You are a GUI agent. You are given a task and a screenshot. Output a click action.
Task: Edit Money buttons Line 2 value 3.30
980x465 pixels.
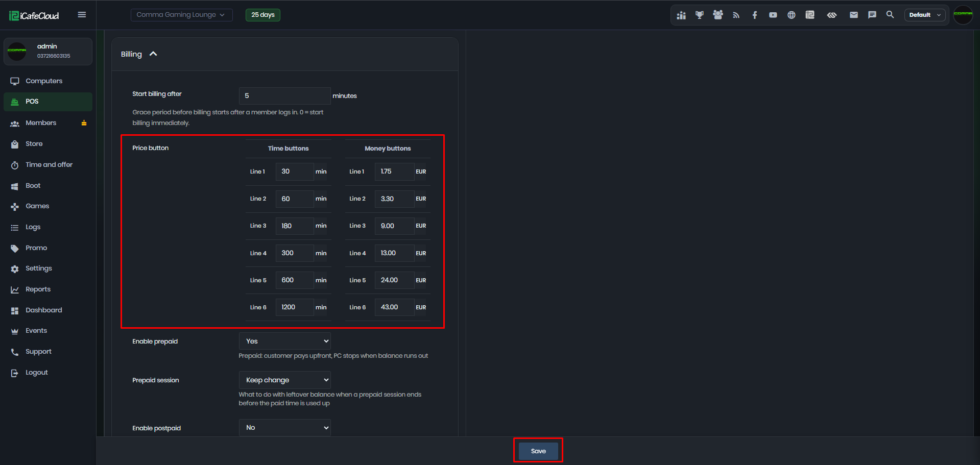(x=394, y=199)
